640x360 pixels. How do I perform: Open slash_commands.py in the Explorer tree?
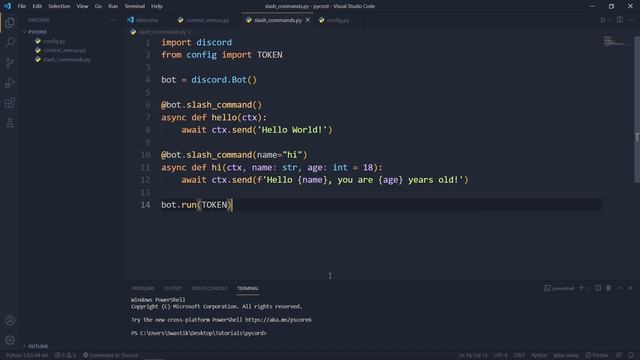point(67,60)
